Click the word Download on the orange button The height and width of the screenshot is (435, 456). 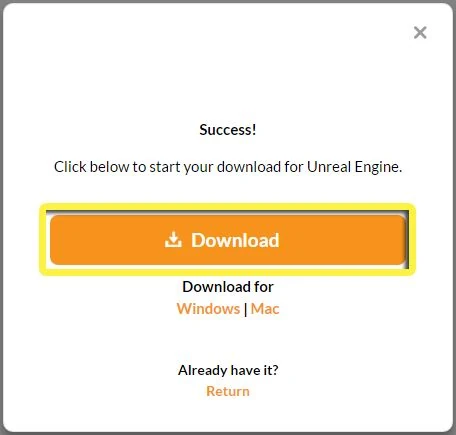pyautogui.click(x=235, y=240)
